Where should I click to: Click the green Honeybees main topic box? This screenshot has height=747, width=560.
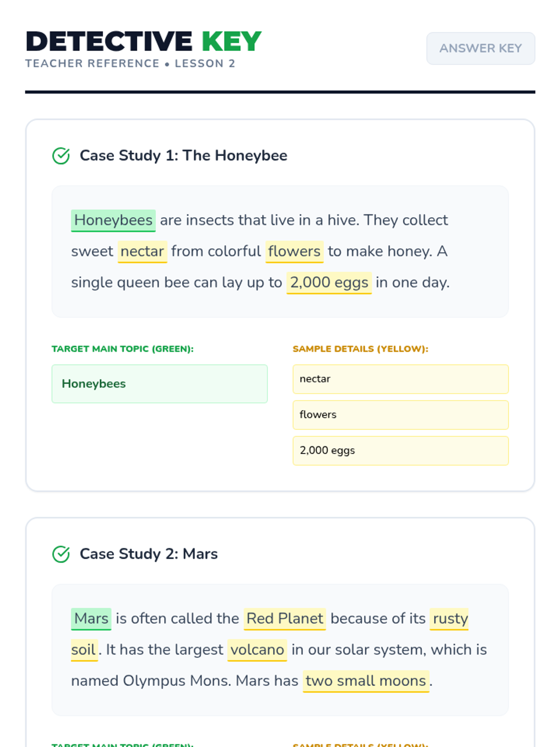(159, 384)
